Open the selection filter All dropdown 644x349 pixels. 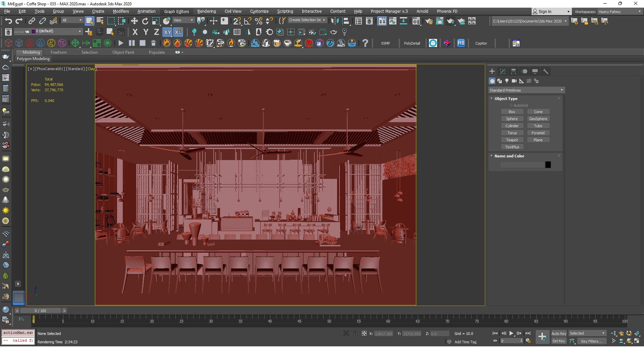click(72, 20)
